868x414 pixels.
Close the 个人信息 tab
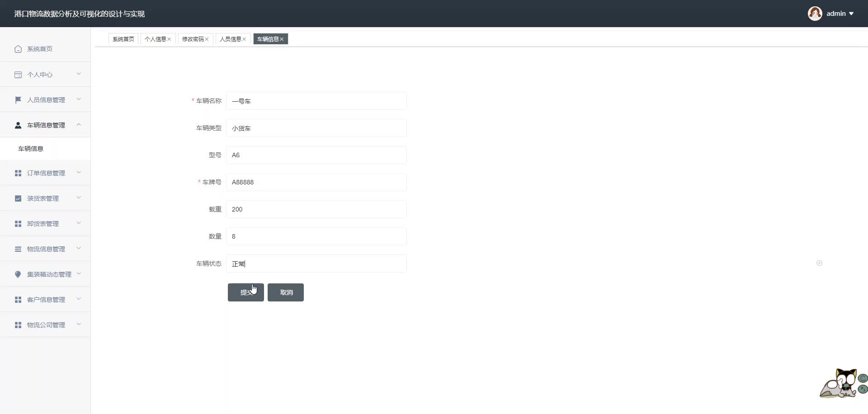coord(169,39)
